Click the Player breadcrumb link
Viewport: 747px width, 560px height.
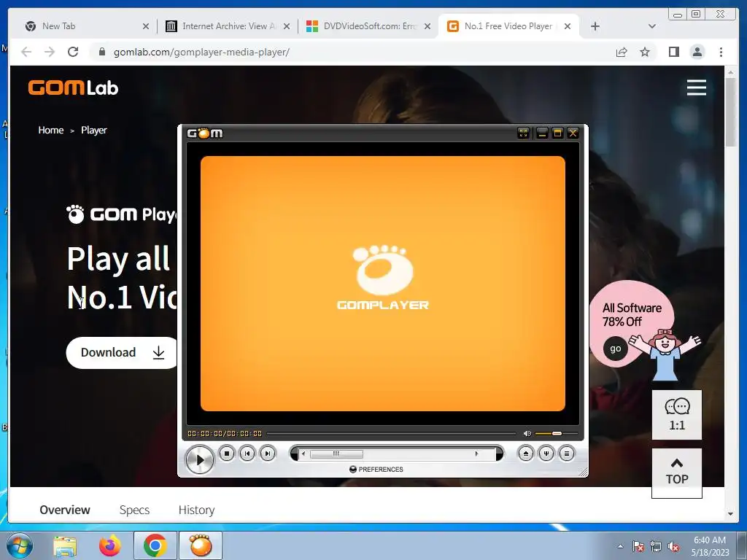point(94,130)
